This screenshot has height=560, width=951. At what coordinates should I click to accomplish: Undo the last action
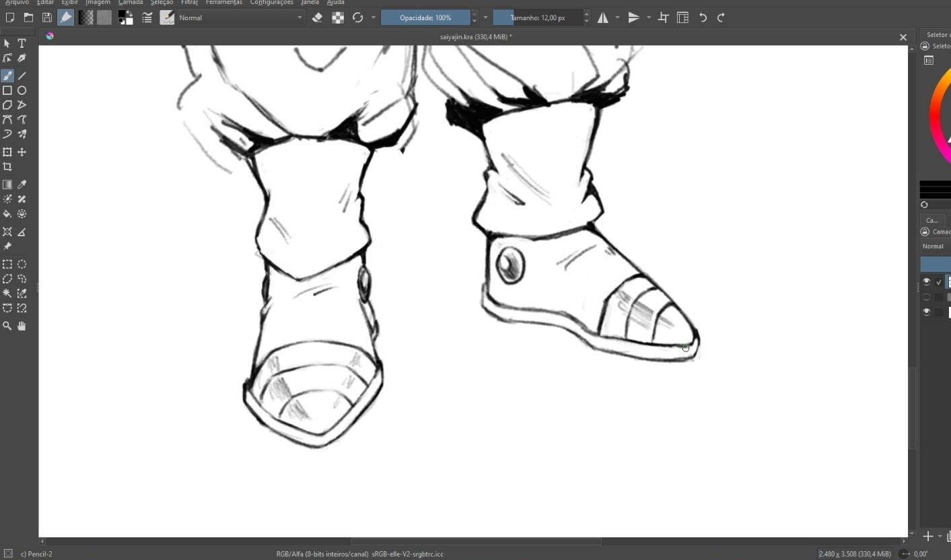point(703,17)
